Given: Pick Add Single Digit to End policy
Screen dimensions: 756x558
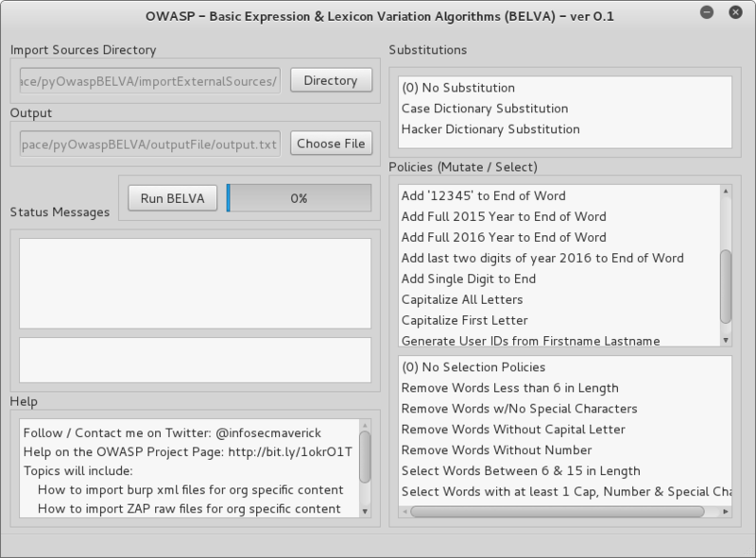Looking at the screenshot, I should pos(468,279).
